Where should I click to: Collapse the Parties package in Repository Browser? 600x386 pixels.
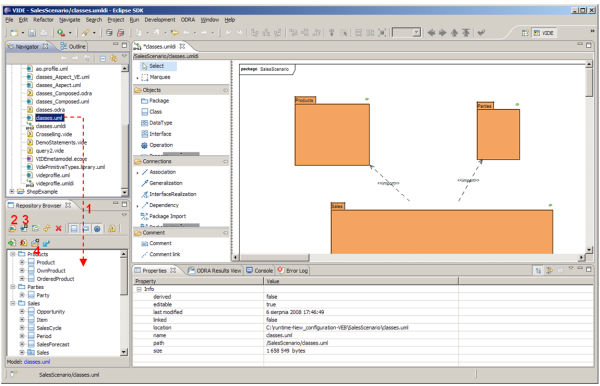pos(13,287)
